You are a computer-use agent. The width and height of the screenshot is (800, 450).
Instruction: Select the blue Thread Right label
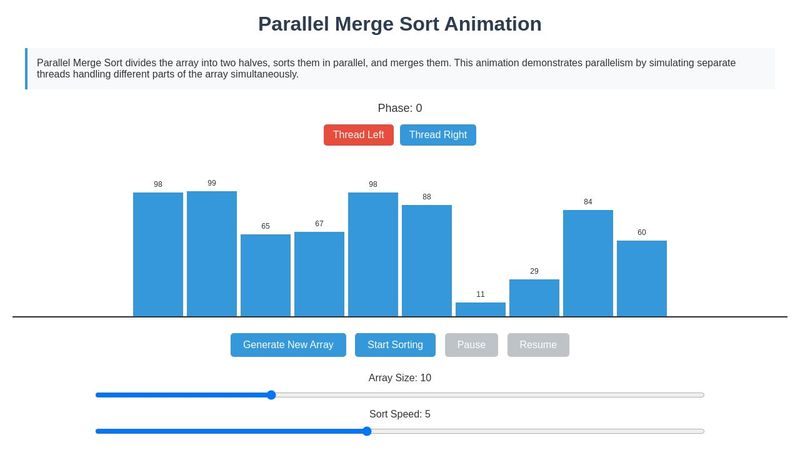438,135
